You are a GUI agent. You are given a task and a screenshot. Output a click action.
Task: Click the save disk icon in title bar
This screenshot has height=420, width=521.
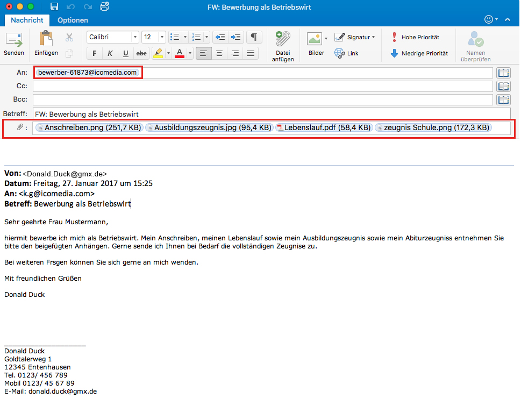coord(54,7)
